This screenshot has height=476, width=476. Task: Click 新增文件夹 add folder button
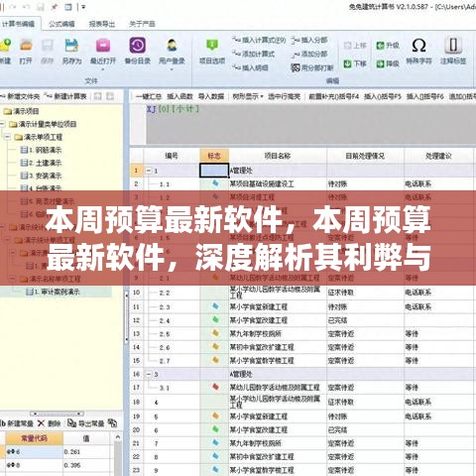(20, 96)
